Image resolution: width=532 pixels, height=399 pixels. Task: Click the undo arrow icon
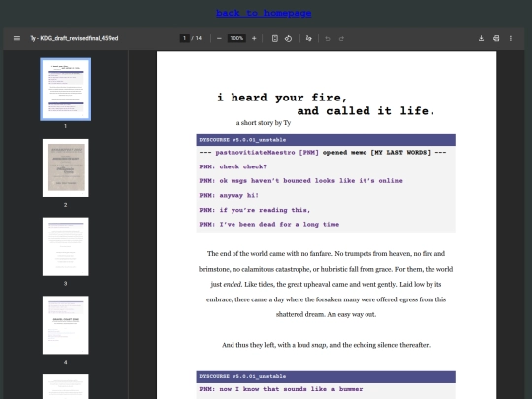tap(328, 39)
